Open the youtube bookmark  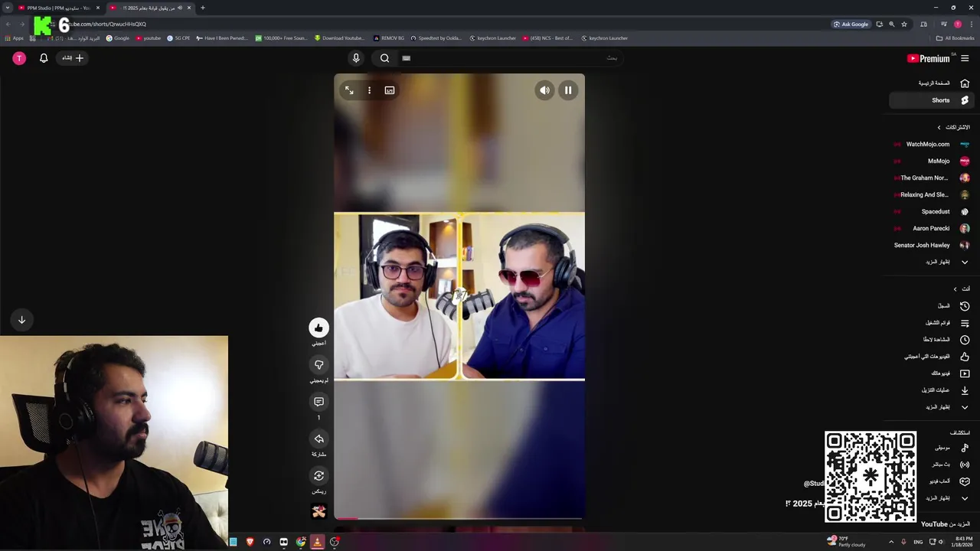pyautogui.click(x=148, y=38)
